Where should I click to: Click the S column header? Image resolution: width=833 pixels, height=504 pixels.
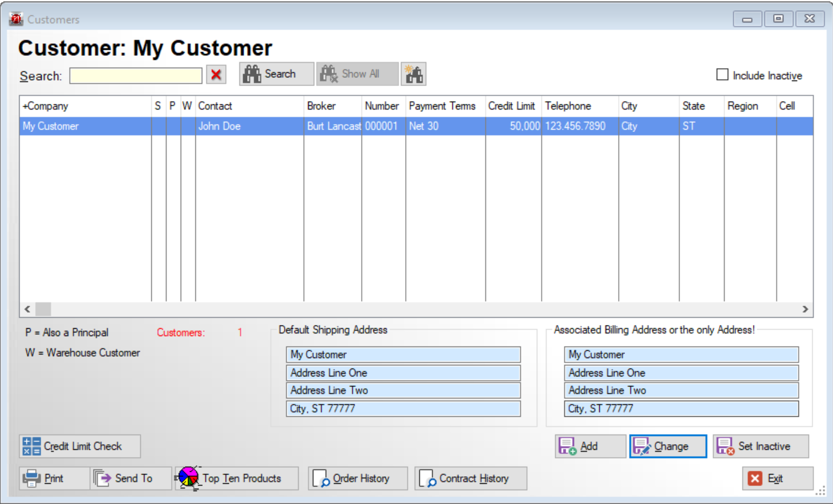[158, 106]
